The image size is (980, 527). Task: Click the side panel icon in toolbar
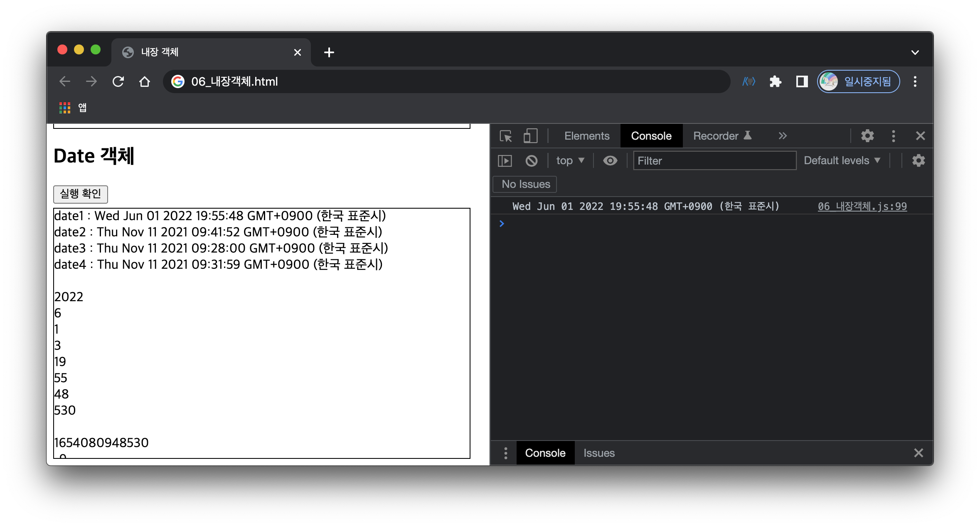point(801,81)
